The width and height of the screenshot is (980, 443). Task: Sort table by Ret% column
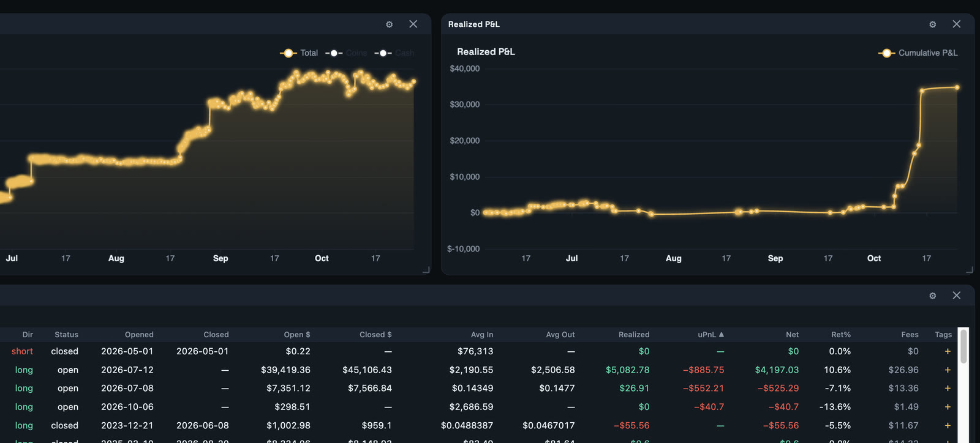[x=841, y=335]
